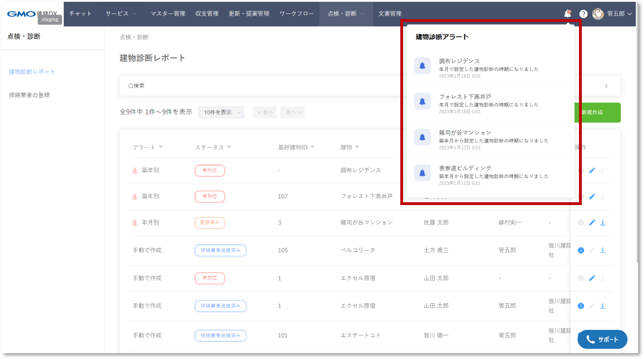Edit the 雑司が谷マンション report with the pencil icon
Viewport: 644px width, 359px height.
[592, 223]
